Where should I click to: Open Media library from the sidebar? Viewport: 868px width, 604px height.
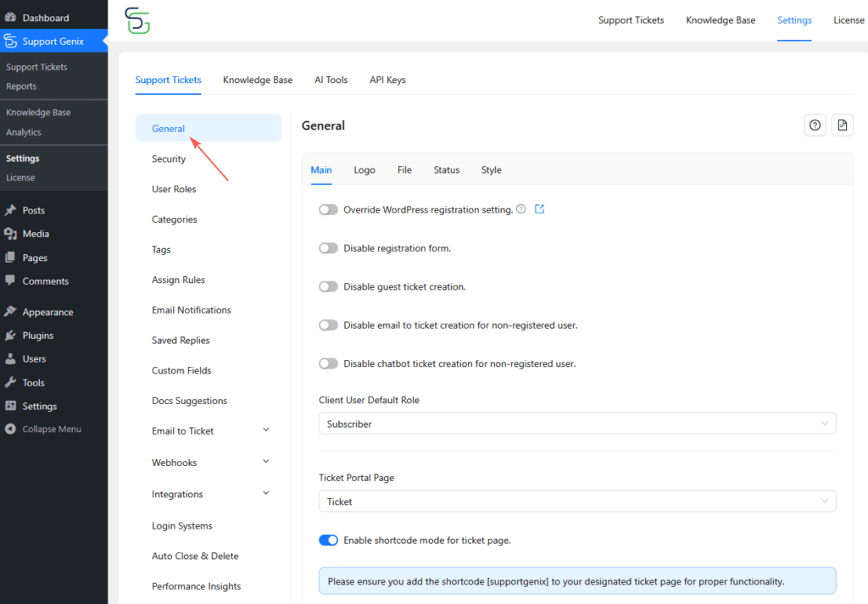click(x=34, y=233)
